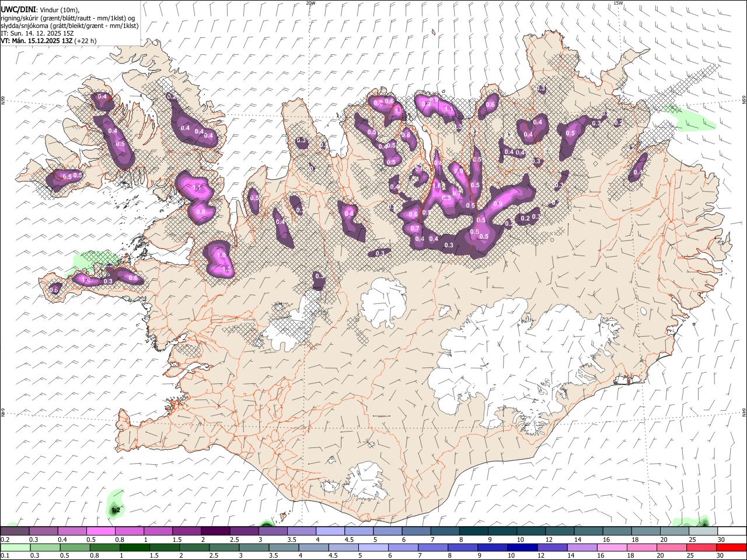Click the 1.2 rain value in the green blob
747x560 pixels.
(x=116, y=510)
